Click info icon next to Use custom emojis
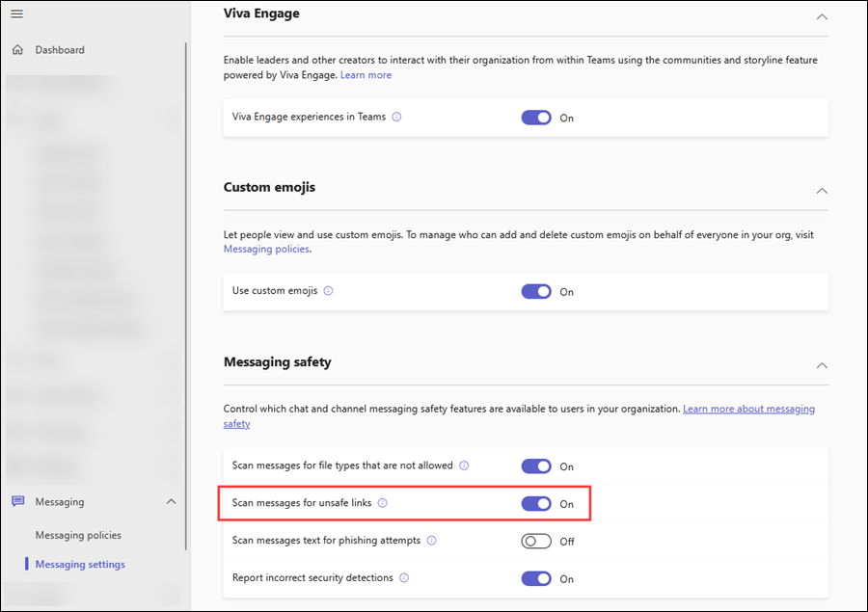This screenshot has height=612, width=868. (x=328, y=291)
